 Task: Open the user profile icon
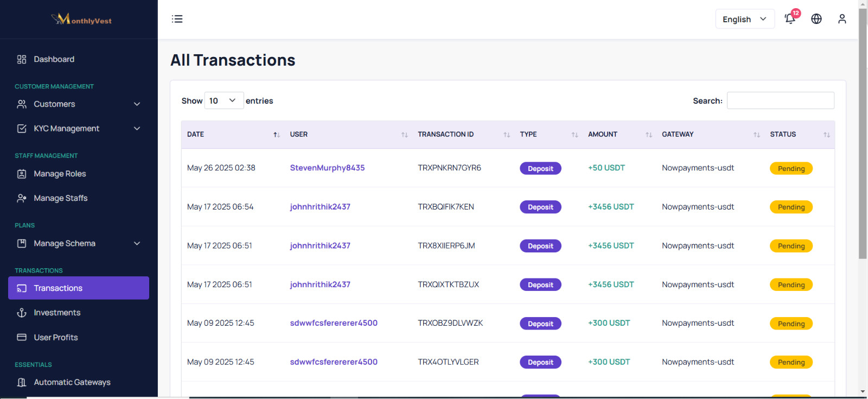coord(842,19)
